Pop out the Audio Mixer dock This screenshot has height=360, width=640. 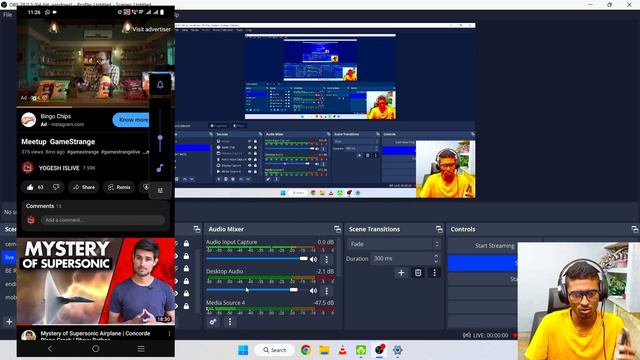pyautogui.click(x=337, y=229)
